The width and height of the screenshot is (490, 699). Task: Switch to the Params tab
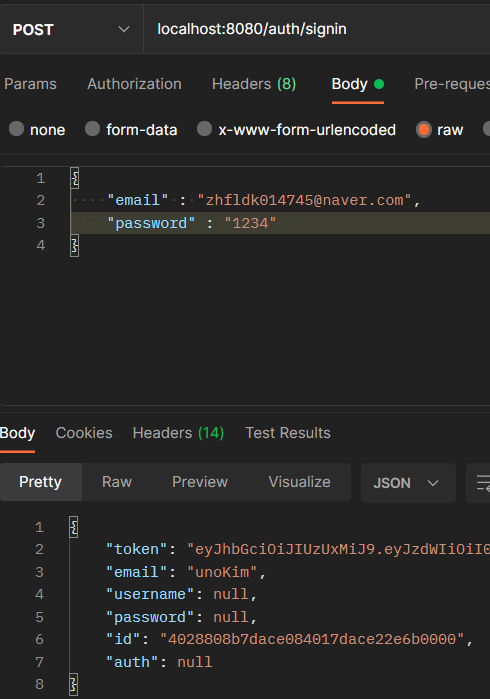30,84
